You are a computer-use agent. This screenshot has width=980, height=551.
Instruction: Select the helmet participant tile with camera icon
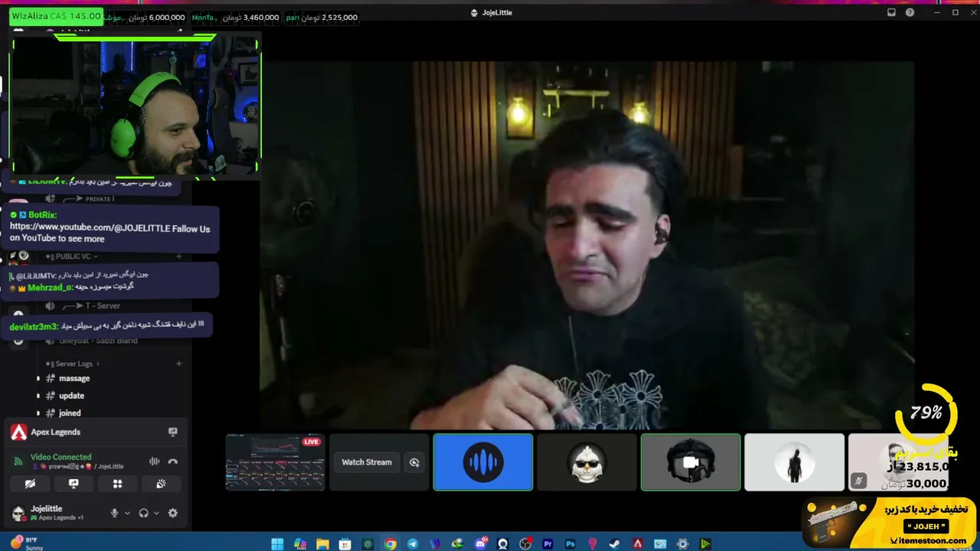pyautogui.click(x=691, y=462)
